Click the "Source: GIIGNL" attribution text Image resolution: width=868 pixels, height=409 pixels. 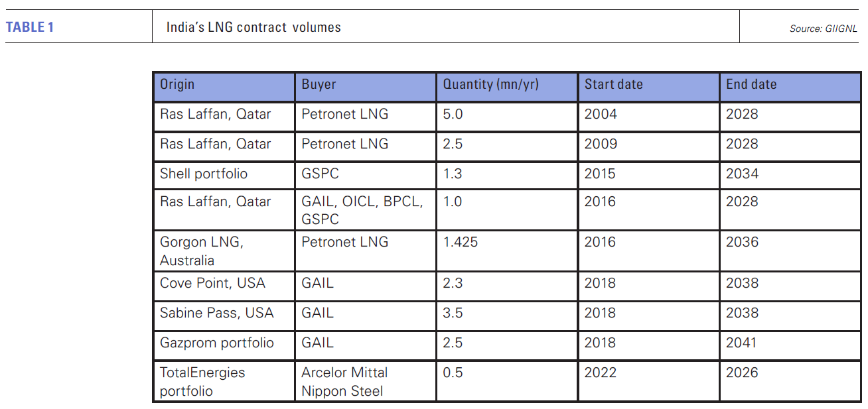[823, 29]
